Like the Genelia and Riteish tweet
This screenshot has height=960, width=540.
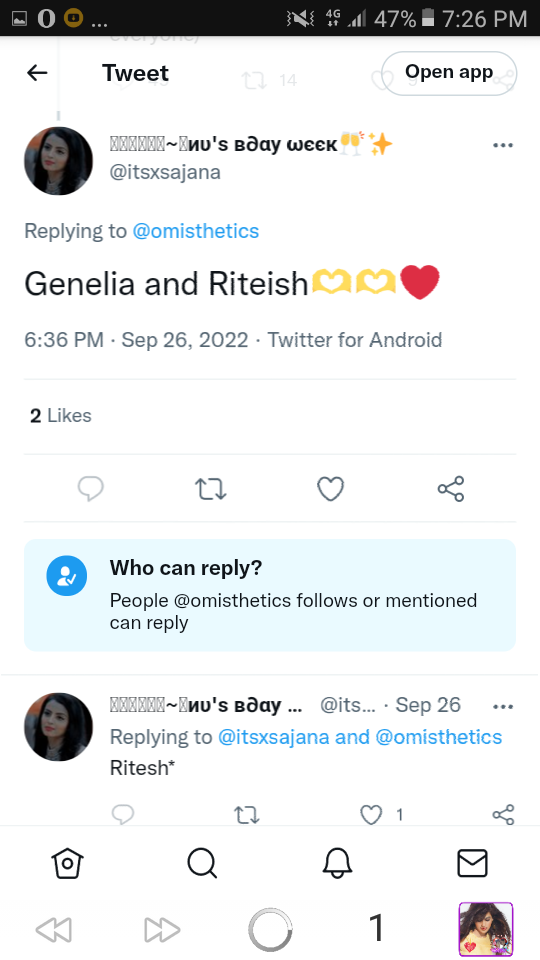(331, 489)
